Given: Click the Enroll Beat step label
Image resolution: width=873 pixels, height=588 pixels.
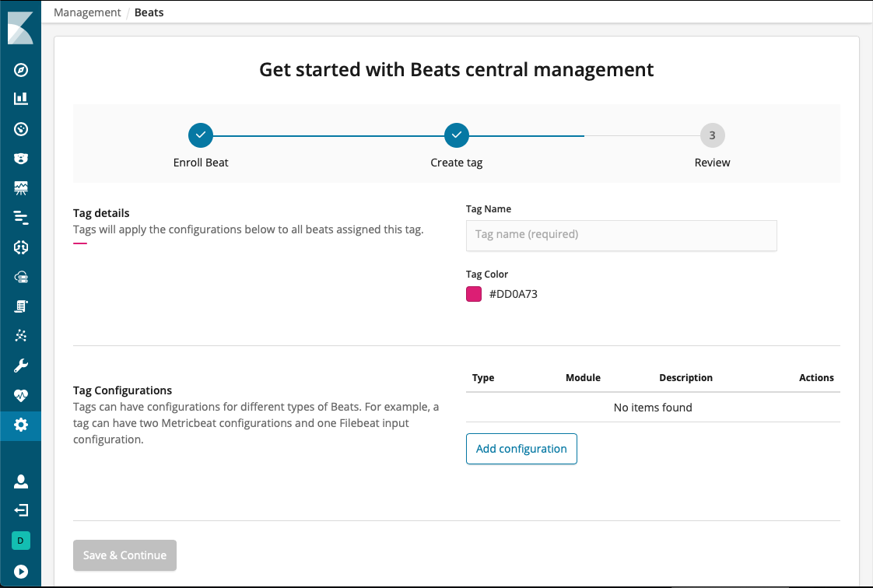Looking at the screenshot, I should [x=201, y=163].
